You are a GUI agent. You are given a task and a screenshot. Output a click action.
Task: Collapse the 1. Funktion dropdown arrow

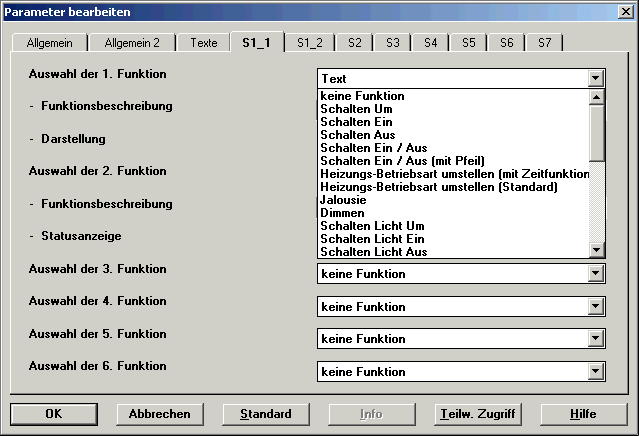596,78
